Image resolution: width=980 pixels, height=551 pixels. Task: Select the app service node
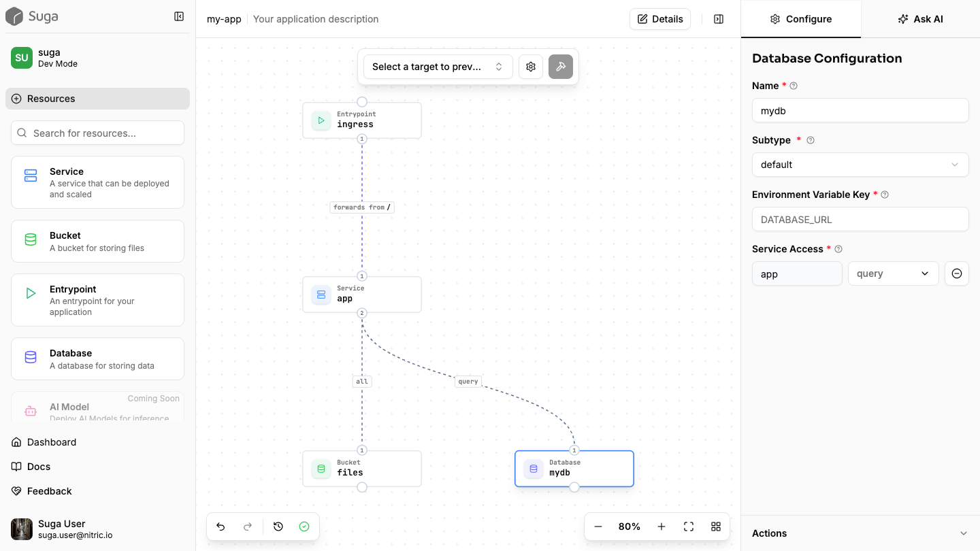[x=362, y=295]
